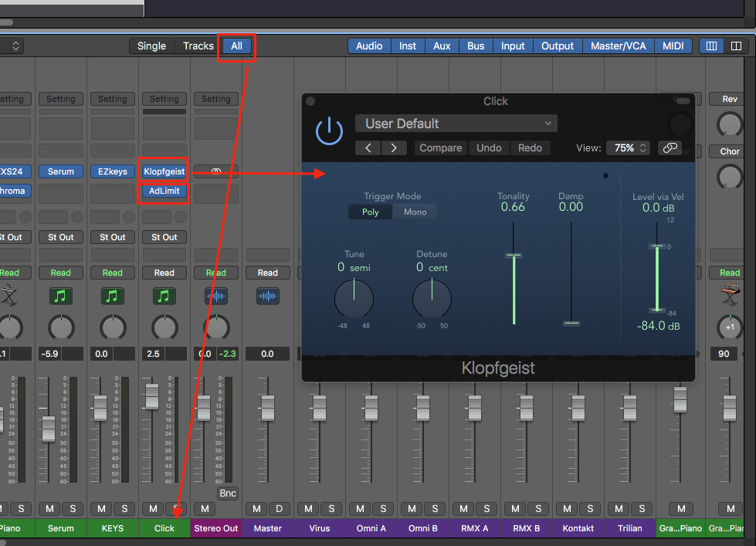Open St Out output menu on Serum
The width and height of the screenshot is (756, 546).
(61, 237)
